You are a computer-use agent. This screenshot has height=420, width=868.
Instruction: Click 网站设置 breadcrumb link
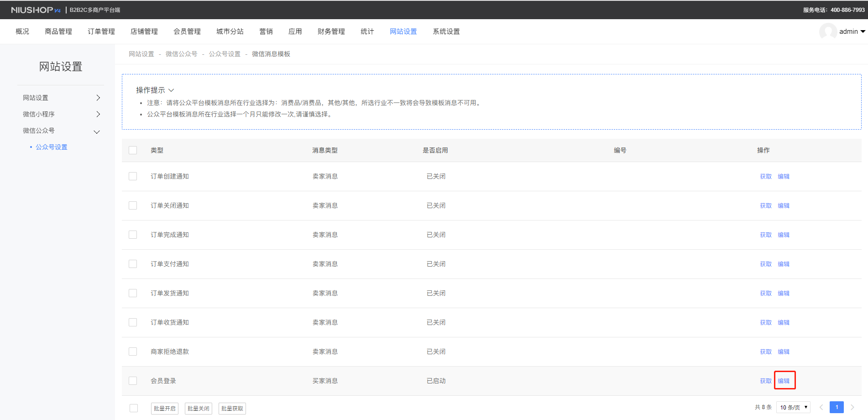click(141, 54)
